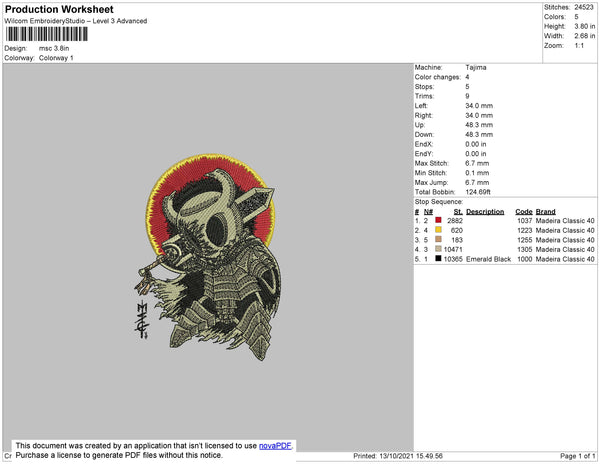The width and height of the screenshot is (600, 464).
Task: Click the Min Stitch value '0.1 mm'
Action: coord(477,173)
